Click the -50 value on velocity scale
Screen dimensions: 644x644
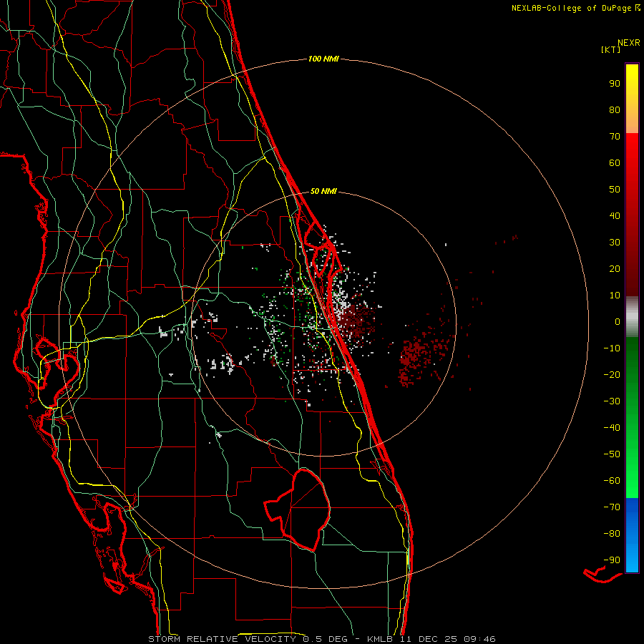point(612,454)
